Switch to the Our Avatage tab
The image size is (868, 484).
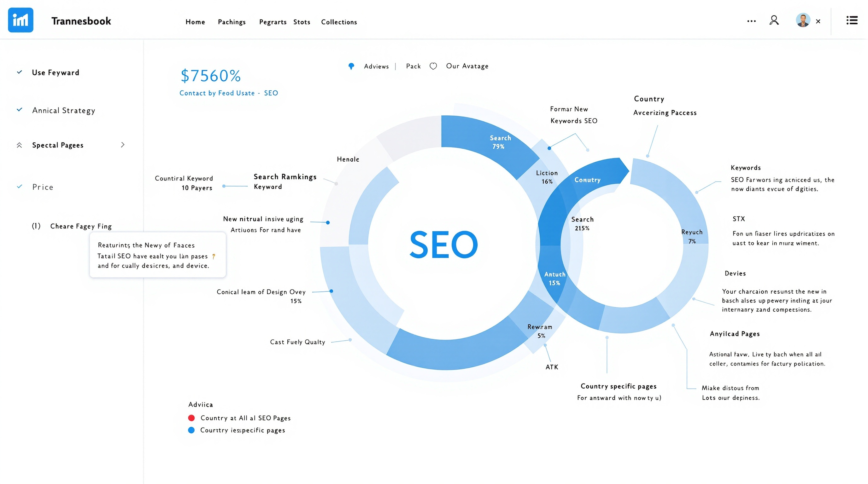coord(467,66)
